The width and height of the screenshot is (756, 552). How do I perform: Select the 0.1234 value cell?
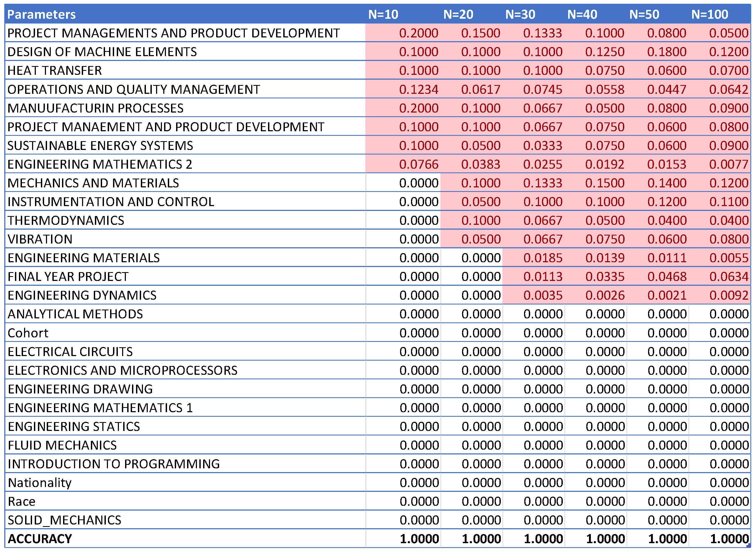click(x=418, y=90)
